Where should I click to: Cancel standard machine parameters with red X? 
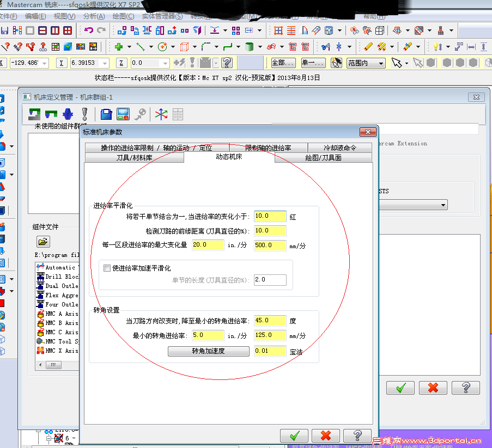pos(326,435)
